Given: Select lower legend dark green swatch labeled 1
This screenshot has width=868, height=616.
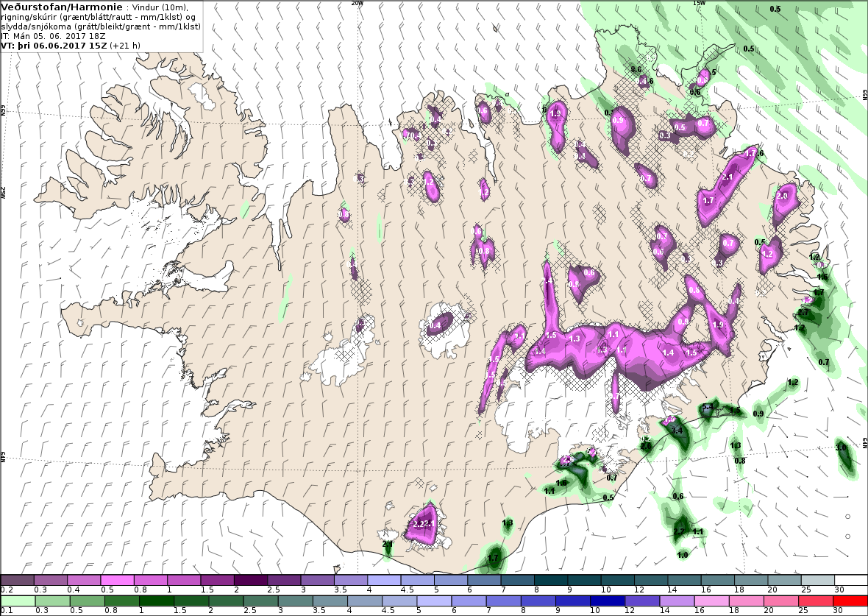Looking at the screenshot, I should tap(155, 601).
